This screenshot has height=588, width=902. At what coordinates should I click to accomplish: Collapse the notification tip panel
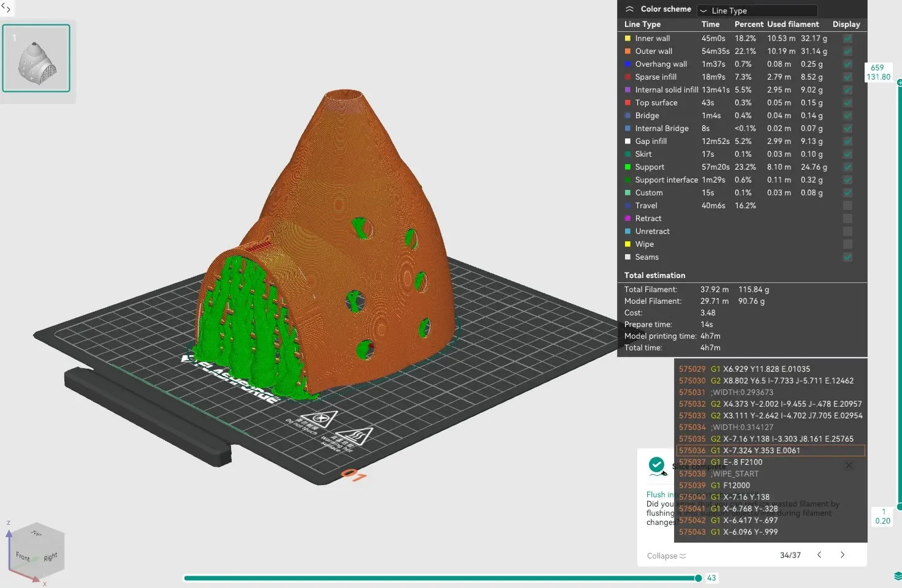[x=666, y=556]
